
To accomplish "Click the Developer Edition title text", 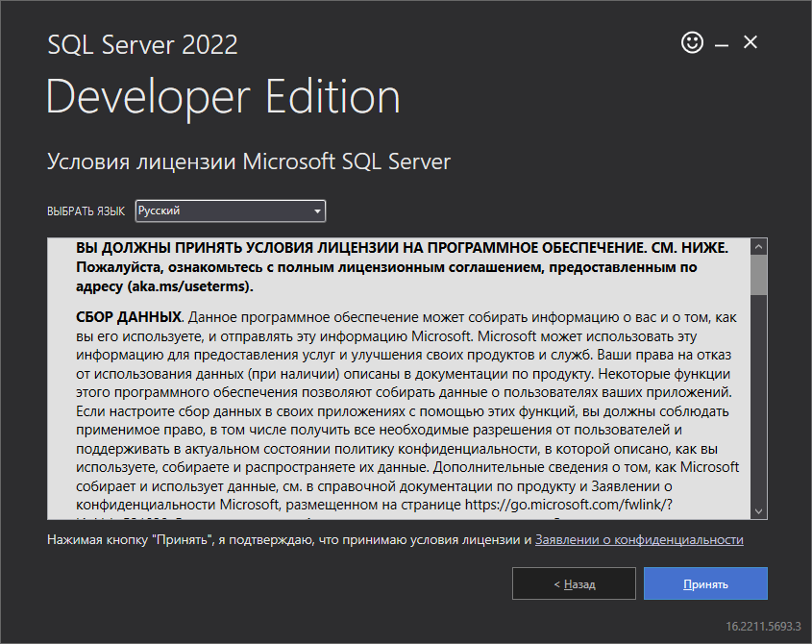I will [223, 97].
